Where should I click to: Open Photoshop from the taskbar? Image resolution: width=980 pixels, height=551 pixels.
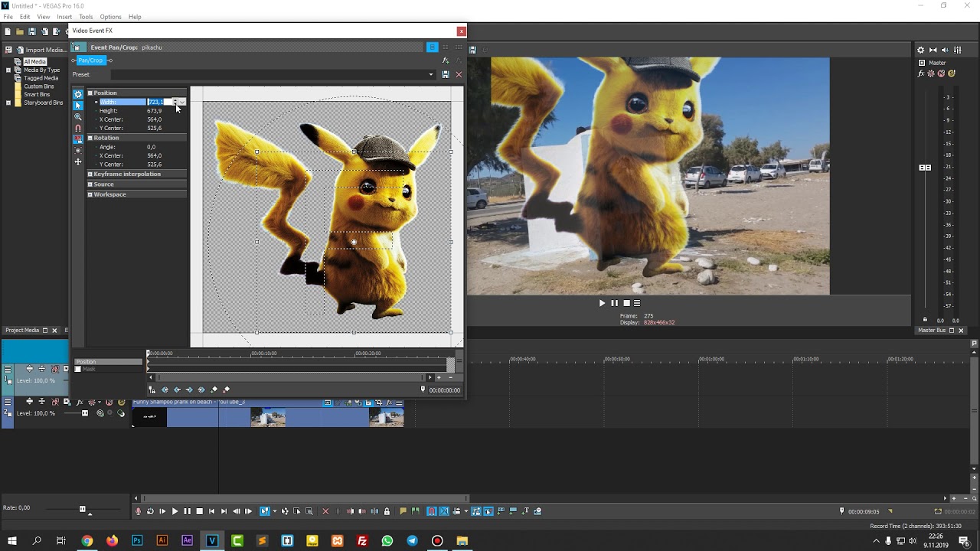137,540
